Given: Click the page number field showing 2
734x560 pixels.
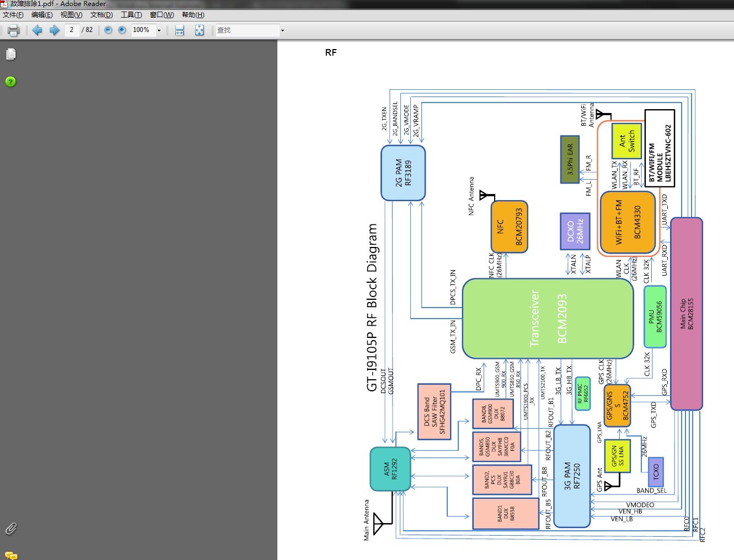Looking at the screenshot, I should pos(72,30).
